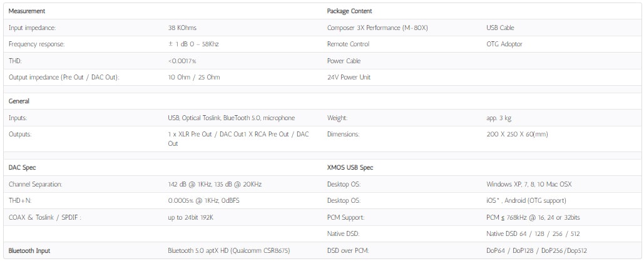Select Native DSD 64 / 128 / 256 / 512 value

(x=533, y=234)
